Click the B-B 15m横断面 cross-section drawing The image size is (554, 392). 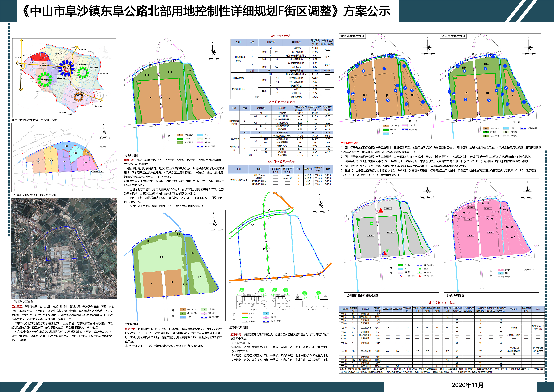pyautogui.click(x=280, y=299)
